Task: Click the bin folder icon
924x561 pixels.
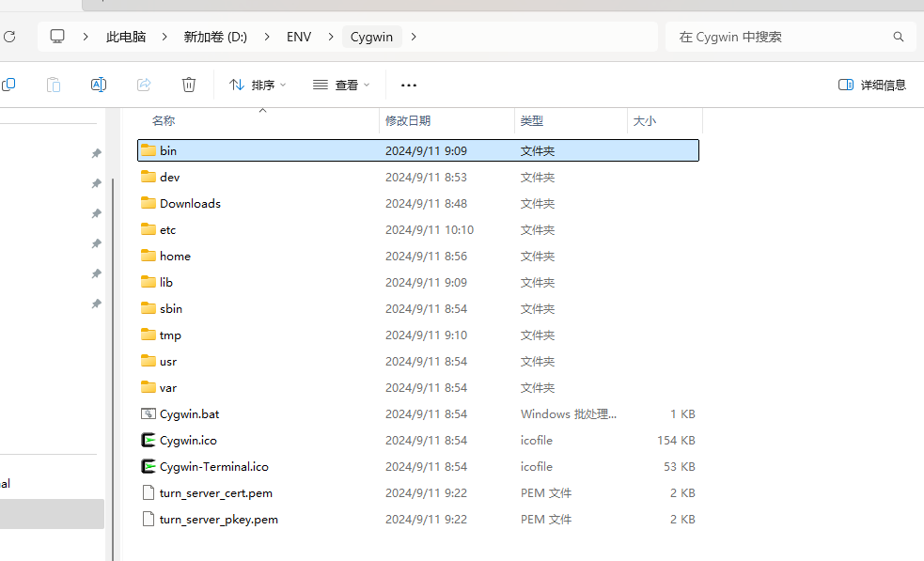Action: 149,150
